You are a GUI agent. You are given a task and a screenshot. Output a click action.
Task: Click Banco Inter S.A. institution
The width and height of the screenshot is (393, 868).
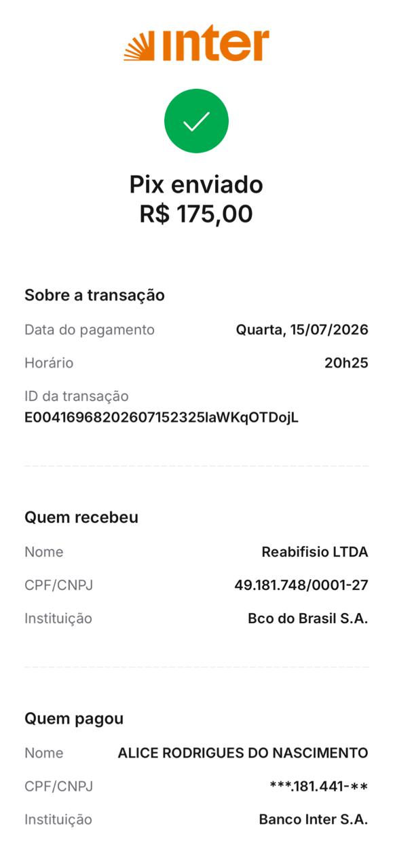point(314,819)
